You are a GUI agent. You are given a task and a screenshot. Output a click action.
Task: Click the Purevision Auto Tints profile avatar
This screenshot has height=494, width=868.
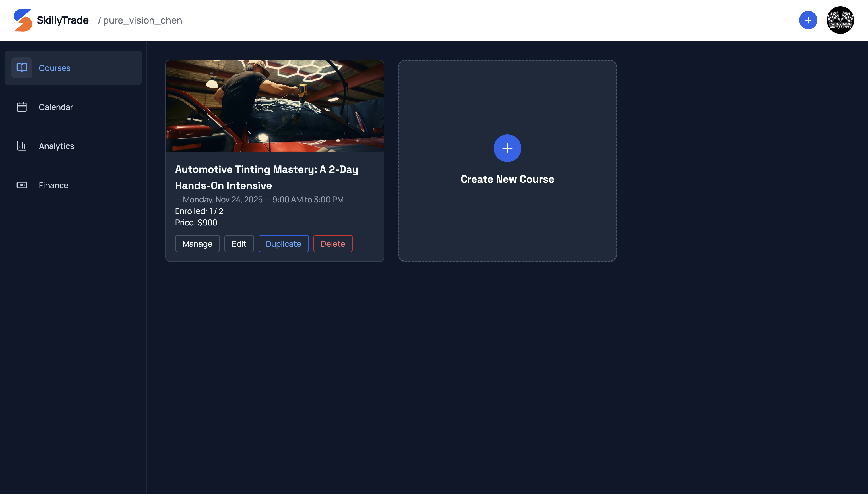pos(840,20)
